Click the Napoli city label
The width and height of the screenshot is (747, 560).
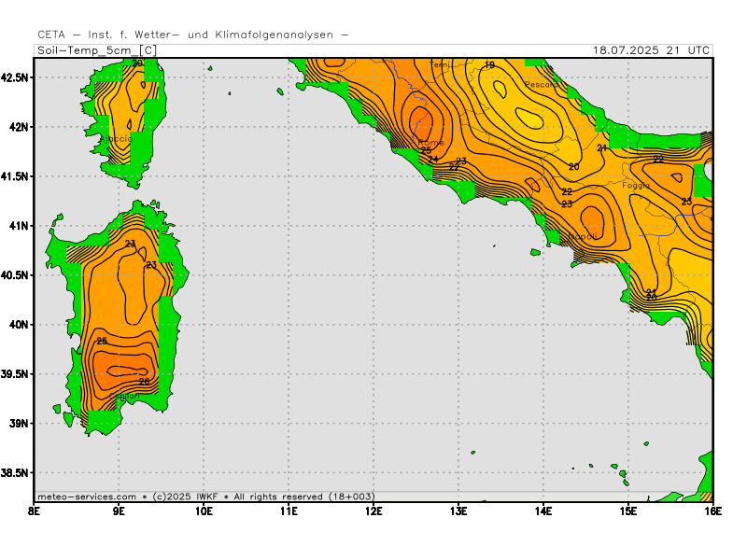click(x=583, y=237)
